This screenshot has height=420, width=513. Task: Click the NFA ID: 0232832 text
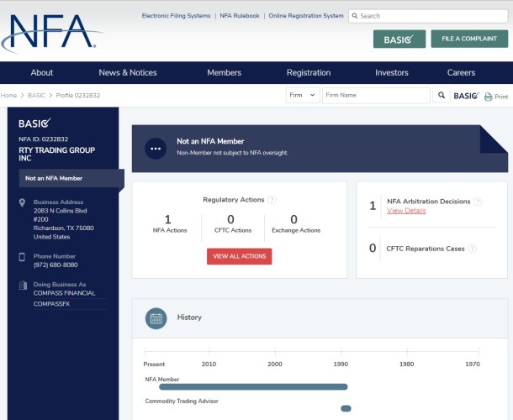coord(44,139)
